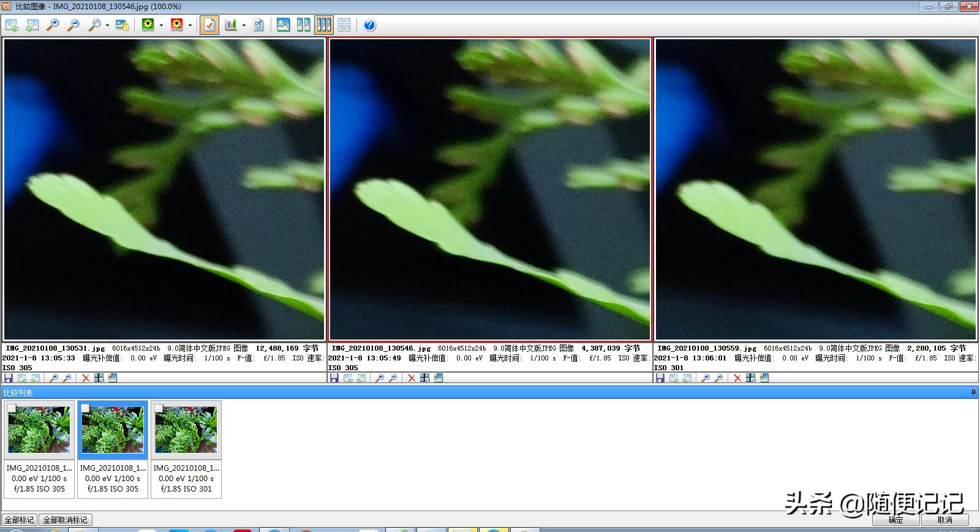This screenshot has height=532, width=980.
Task: Click the file properties document icon
Action: pyautogui.click(x=258, y=25)
